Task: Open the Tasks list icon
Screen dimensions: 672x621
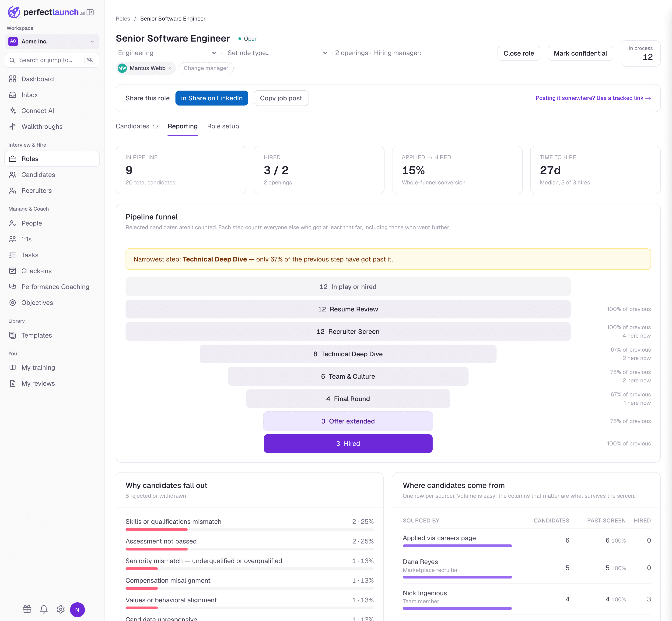Action: click(13, 255)
